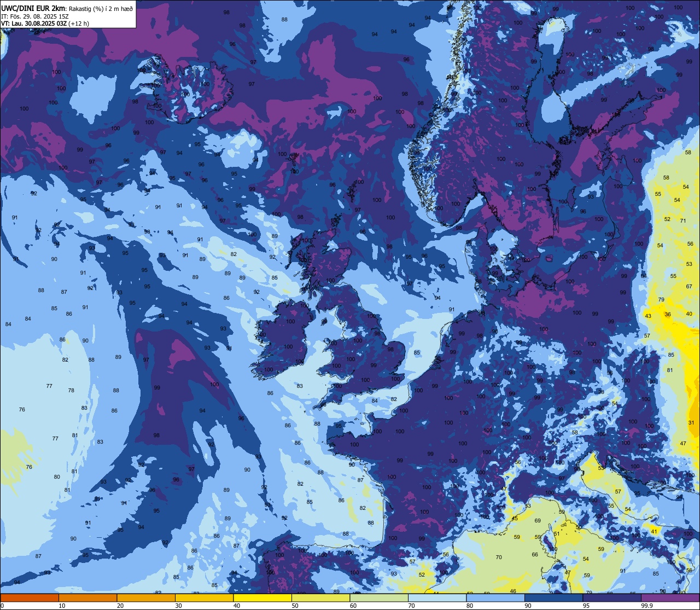Click the orange 10–20 legend swatch

click(x=87, y=597)
